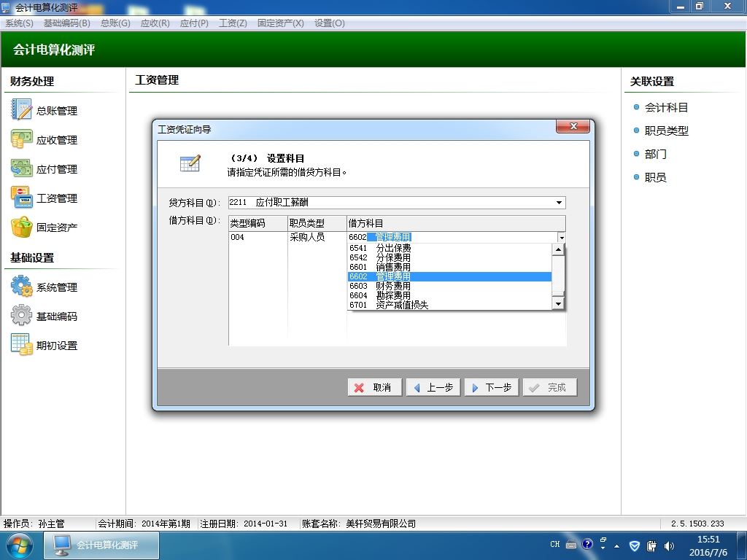Open the 工资管理 card icon
This screenshot has height=560, width=747.
click(21, 197)
